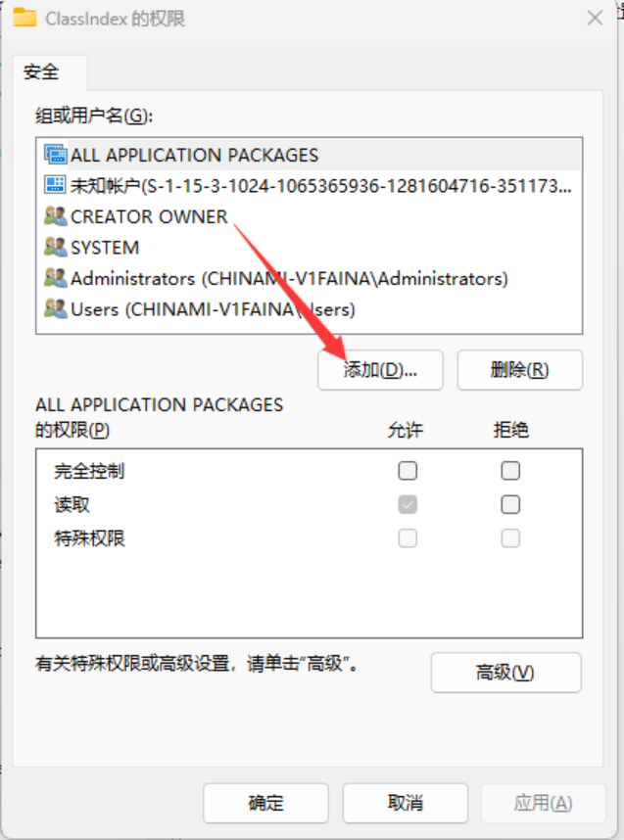Image resolution: width=624 pixels, height=840 pixels.
Task: Click the ClassIndex folder icon in title bar
Action: [x=24, y=18]
